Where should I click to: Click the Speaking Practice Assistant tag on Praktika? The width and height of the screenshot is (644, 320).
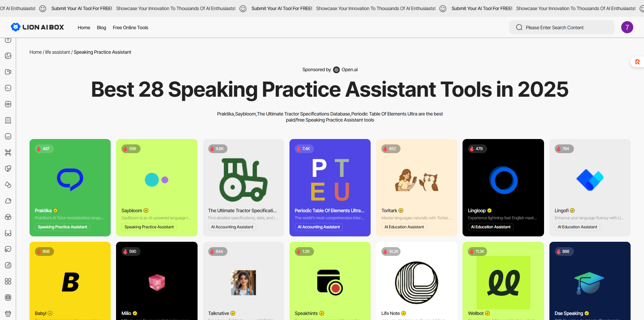pos(62,227)
